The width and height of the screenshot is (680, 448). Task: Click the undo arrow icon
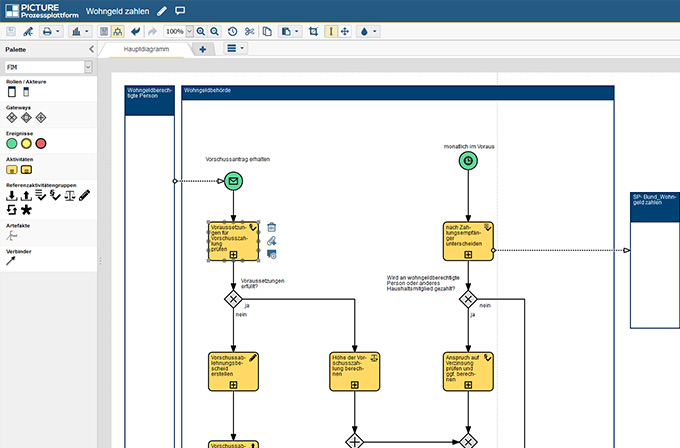point(136,31)
